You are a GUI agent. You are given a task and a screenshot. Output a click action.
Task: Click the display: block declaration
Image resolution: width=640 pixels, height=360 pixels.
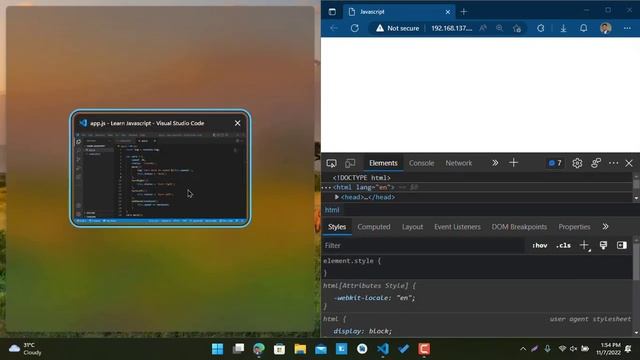pos(362,331)
